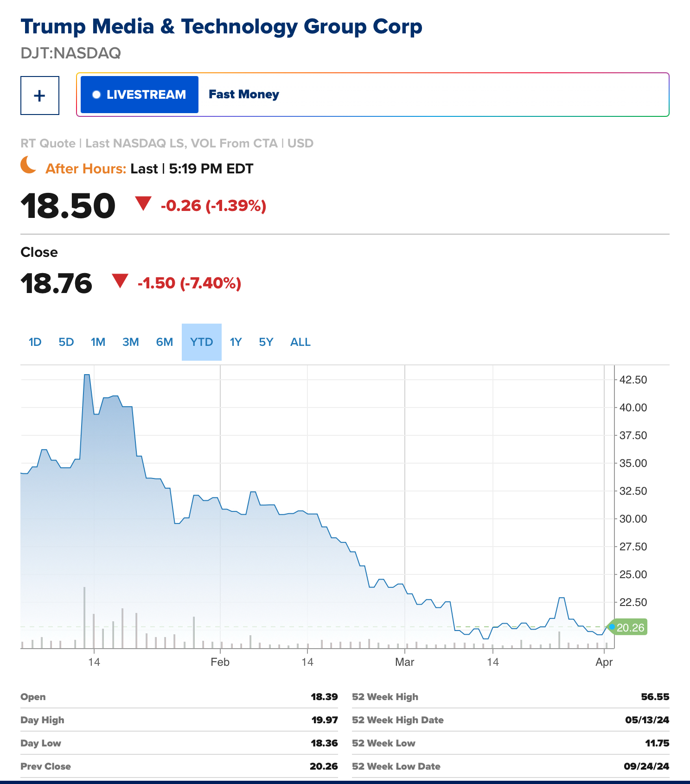Select the 5D chart range tab

(x=66, y=342)
